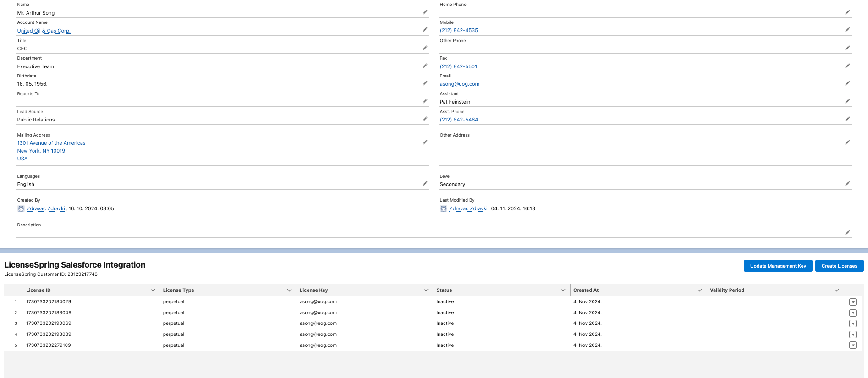868x378 pixels.
Task: Edit the Mobile phone number pencil icon
Action: click(x=847, y=30)
